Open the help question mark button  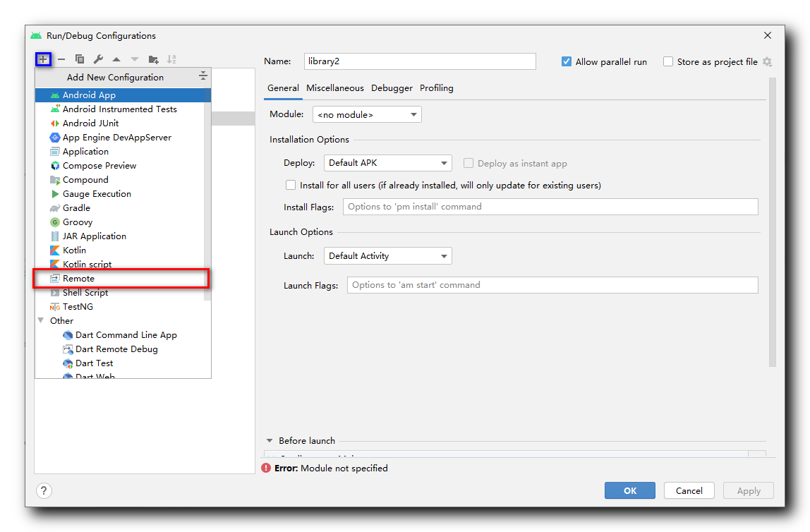[44, 490]
